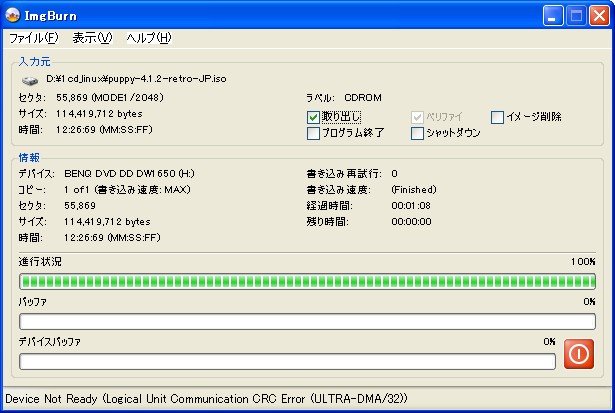Enable the プログラム終了 checkbox
Screen dimensions: 615x413
[313, 133]
